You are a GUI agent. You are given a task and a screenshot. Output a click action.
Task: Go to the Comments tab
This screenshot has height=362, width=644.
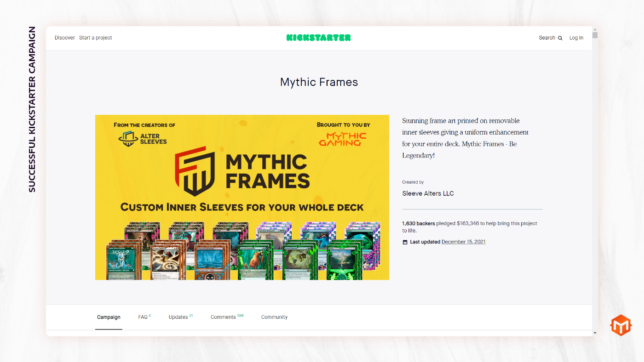227,317
